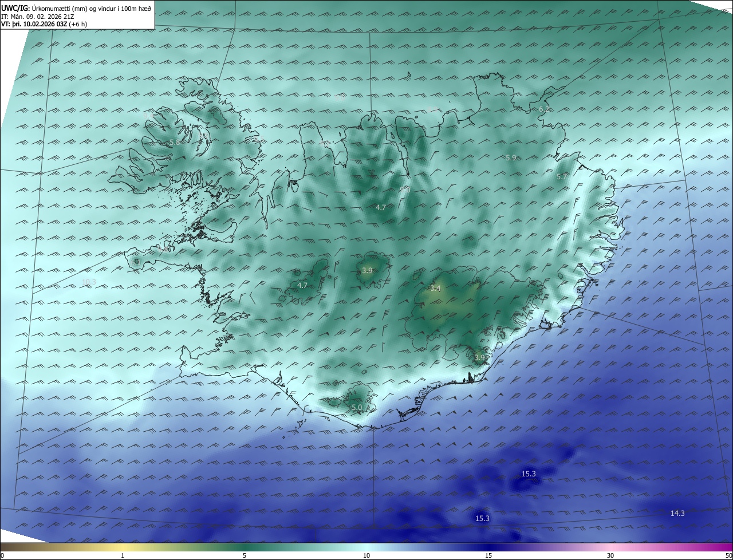Image resolution: width=733 pixels, height=560 pixels.
Task: Click the 5.7 value label near the east coast
Action: click(562, 177)
